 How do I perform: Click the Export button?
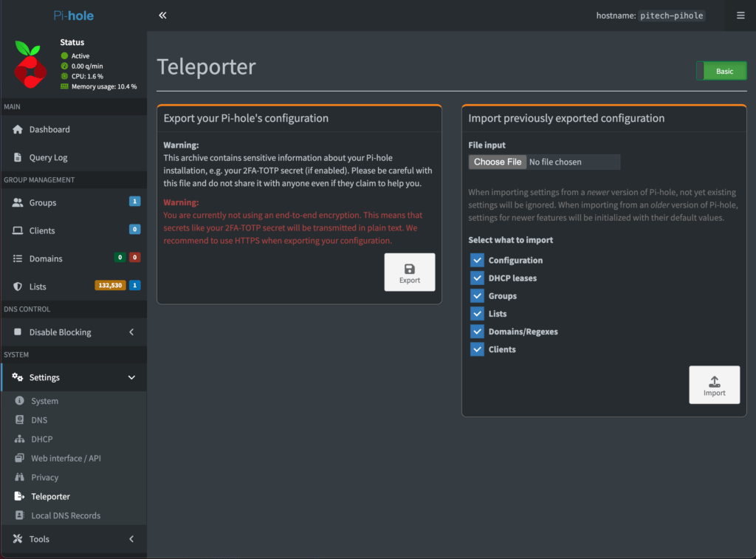pyautogui.click(x=410, y=272)
